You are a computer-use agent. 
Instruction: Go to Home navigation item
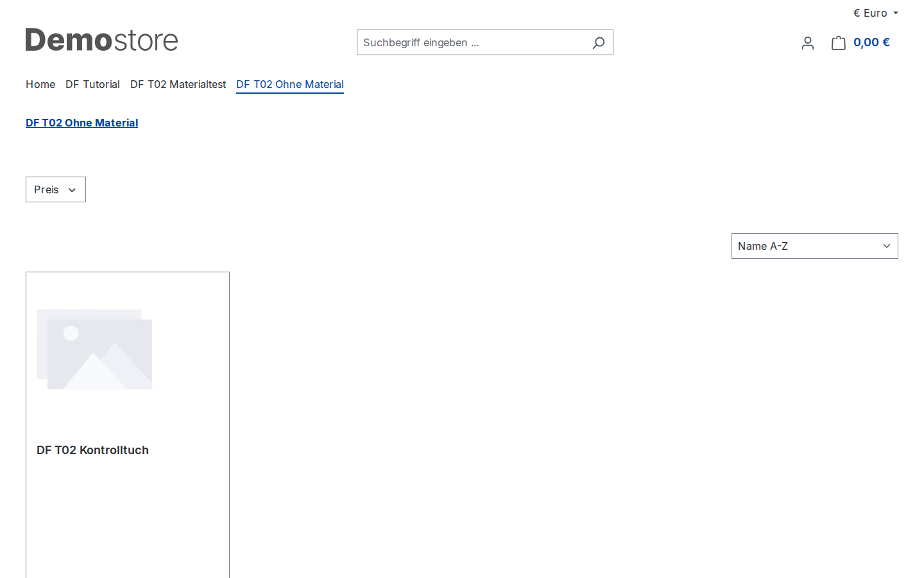pos(40,84)
